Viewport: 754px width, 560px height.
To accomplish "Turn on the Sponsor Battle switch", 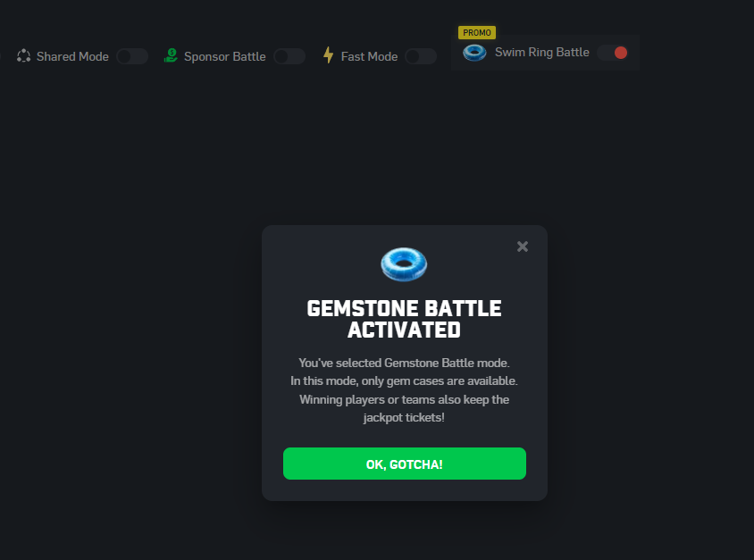I will coord(289,56).
